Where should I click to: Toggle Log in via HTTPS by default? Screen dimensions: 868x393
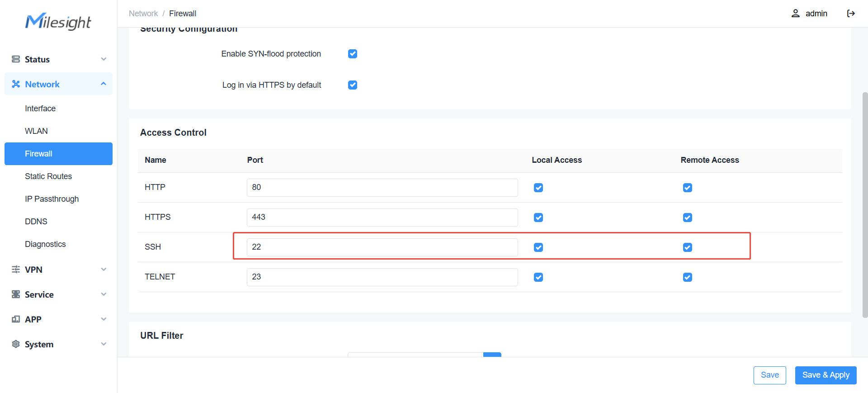pos(353,85)
